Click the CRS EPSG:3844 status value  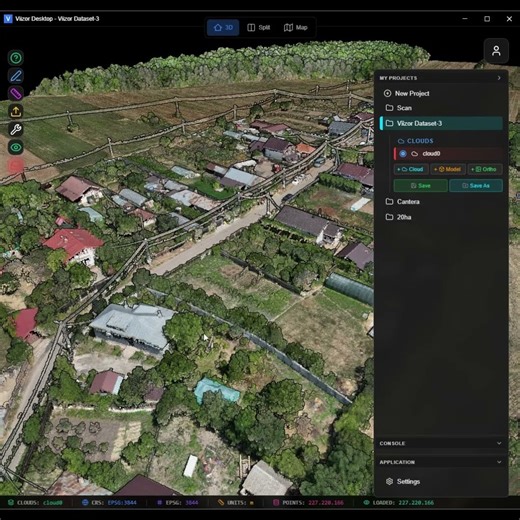[x=122, y=503]
